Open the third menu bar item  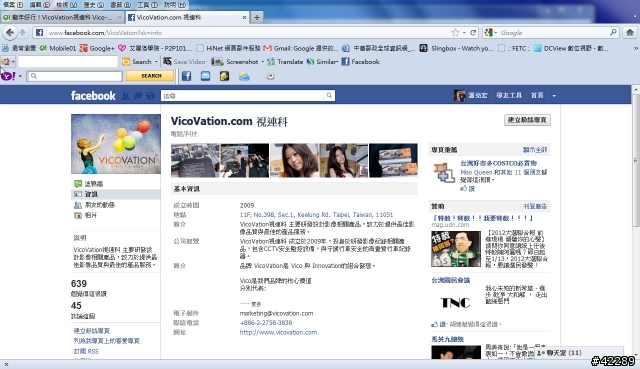click(x=67, y=5)
